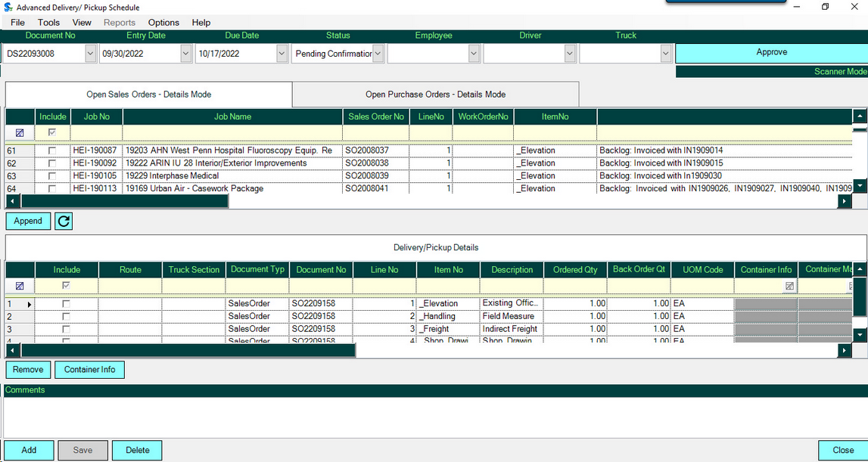Click the filter icon under Container Info column
The height and width of the screenshot is (462, 868).
789,286
